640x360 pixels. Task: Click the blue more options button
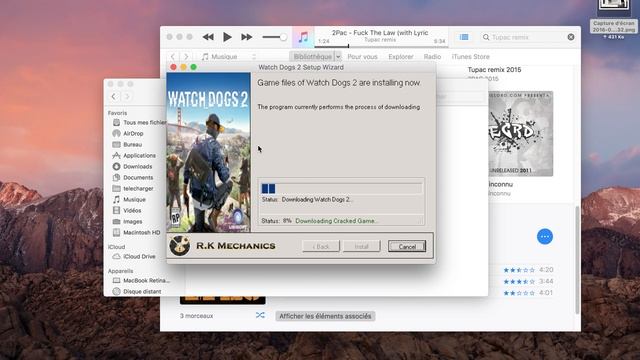pos(544,236)
